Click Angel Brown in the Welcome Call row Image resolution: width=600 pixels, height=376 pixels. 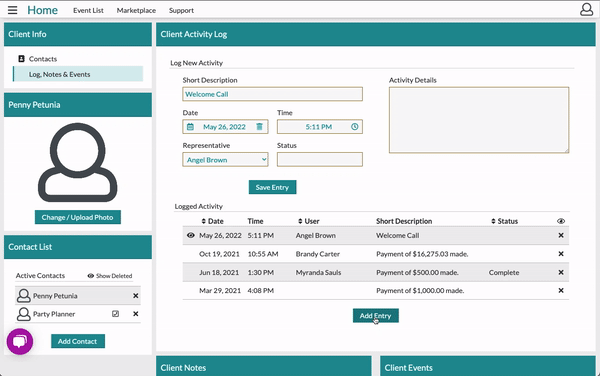[316, 235]
